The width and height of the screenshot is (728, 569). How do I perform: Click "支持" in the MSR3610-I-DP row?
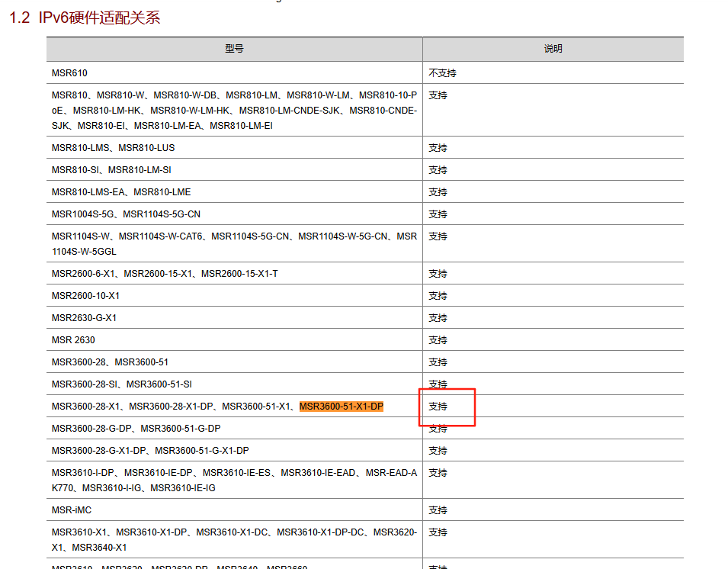(x=438, y=473)
